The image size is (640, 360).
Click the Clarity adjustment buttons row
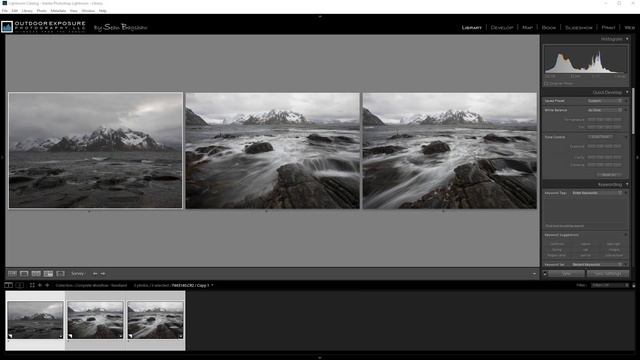click(604, 157)
